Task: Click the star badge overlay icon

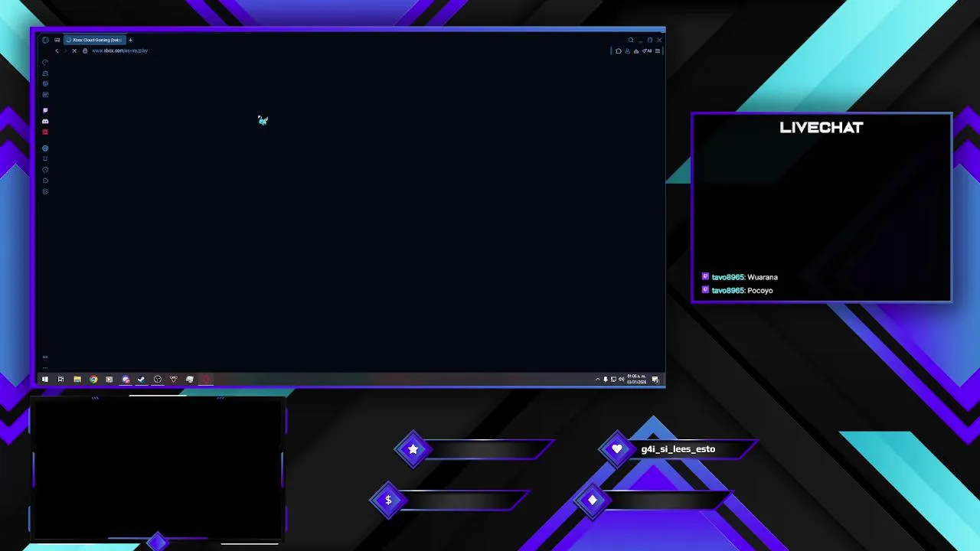Action: pos(413,449)
